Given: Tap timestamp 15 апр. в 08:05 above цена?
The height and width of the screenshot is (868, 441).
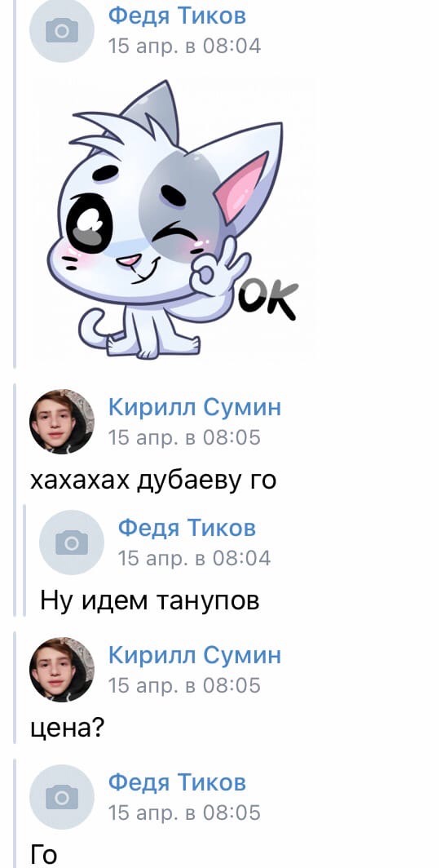Looking at the screenshot, I should click(184, 686).
